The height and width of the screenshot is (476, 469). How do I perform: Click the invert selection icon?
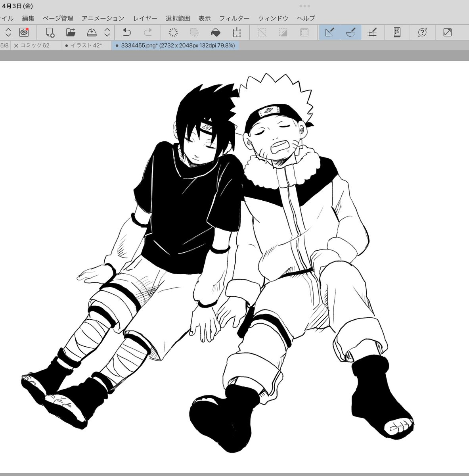(x=283, y=32)
